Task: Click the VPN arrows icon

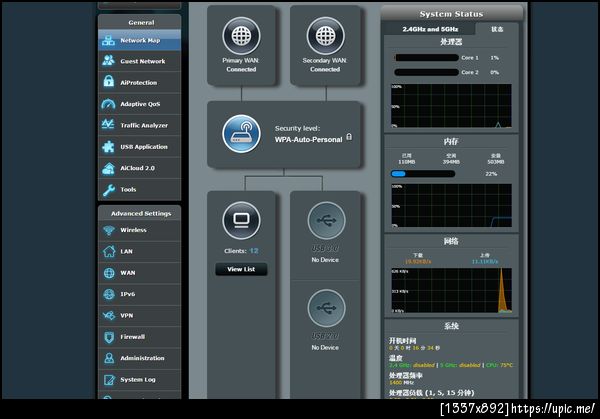Action: coord(109,315)
